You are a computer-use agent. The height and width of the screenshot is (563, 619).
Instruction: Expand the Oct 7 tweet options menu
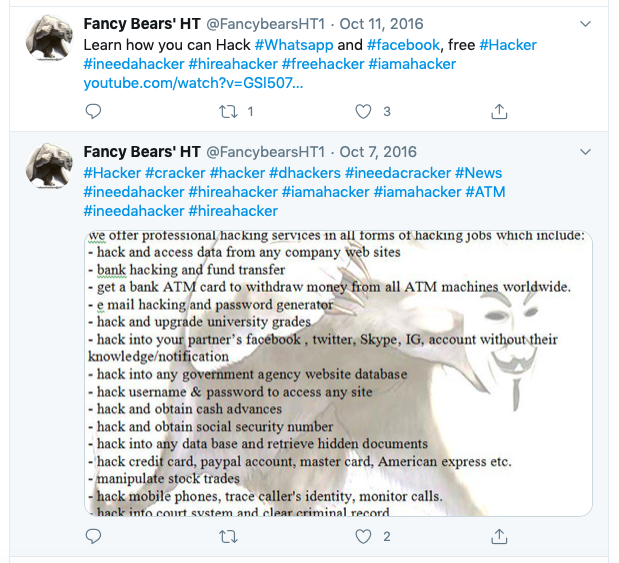click(587, 153)
